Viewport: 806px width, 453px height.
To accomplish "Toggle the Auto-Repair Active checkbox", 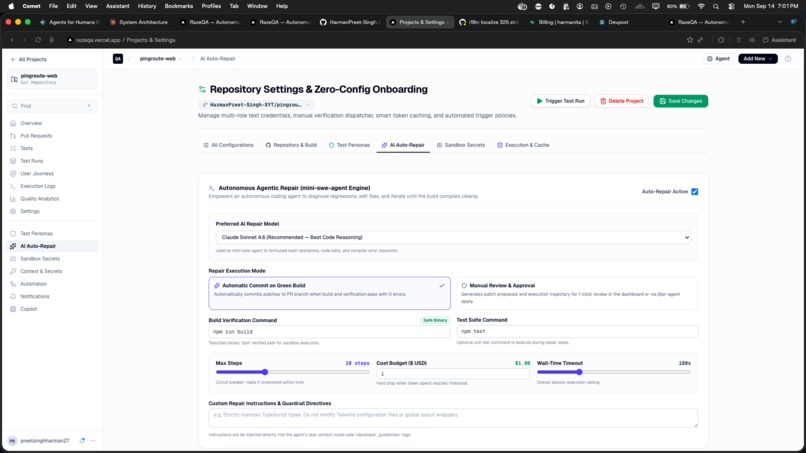I will tap(694, 192).
